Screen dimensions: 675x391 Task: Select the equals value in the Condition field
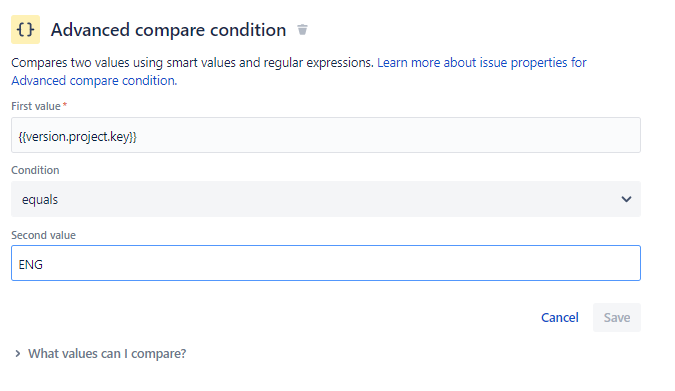click(40, 200)
